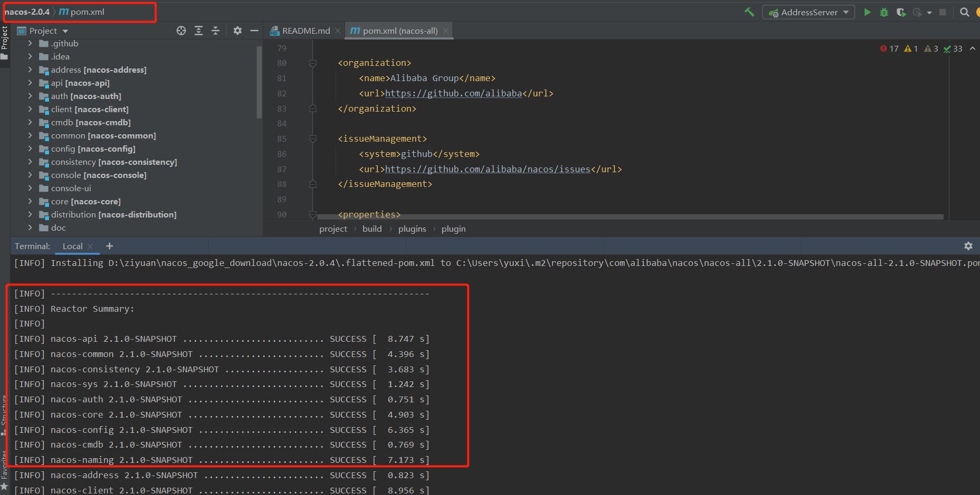Click the 3 weak warnings indicator
The width and height of the screenshot is (980, 495).
coord(931,48)
